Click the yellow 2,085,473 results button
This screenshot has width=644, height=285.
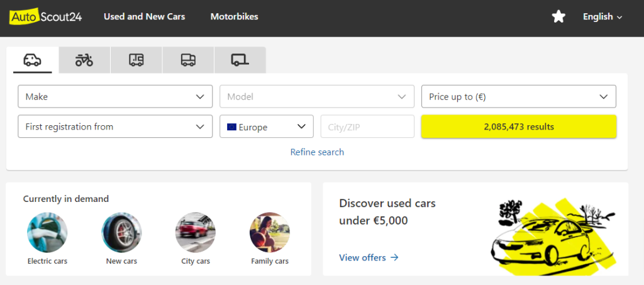(x=518, y=126)
